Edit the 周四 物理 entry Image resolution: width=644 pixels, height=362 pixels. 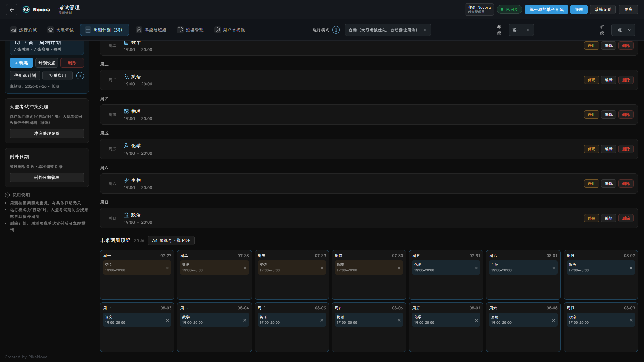608,115
